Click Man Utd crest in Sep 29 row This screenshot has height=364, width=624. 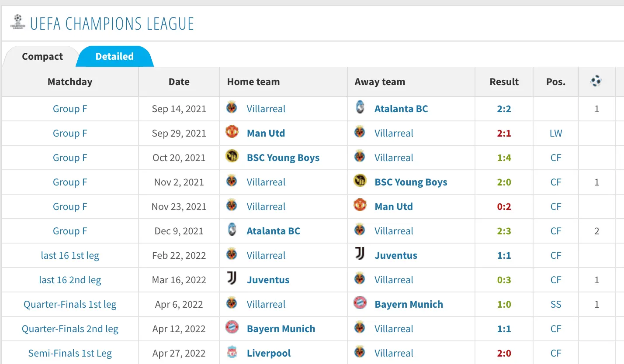[232, 132]
